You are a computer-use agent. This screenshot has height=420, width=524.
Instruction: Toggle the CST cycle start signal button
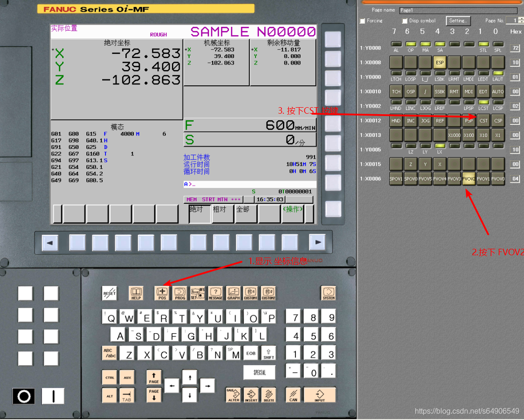[x=483, y=121]
